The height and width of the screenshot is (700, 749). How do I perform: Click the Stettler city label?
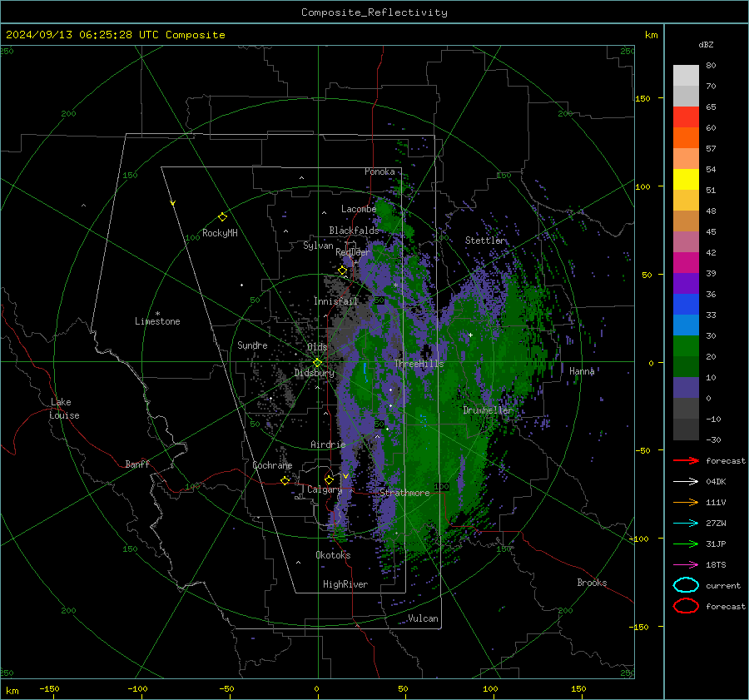[485, 241]
